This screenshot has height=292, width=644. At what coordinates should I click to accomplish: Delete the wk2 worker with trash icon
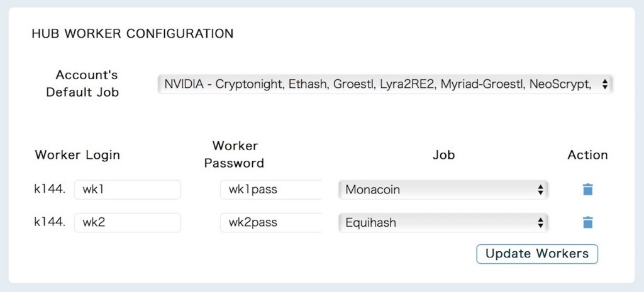587,222
